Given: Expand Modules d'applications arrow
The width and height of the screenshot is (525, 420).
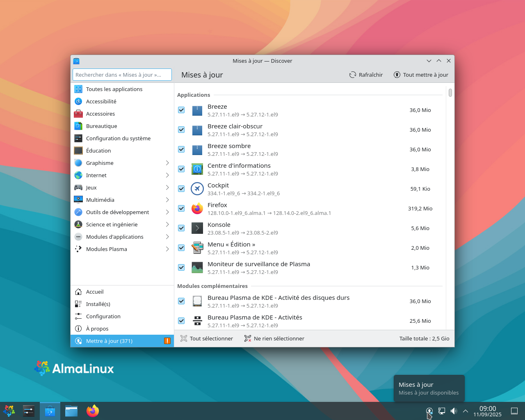Looking at the screenshot, I should (167, 237).
